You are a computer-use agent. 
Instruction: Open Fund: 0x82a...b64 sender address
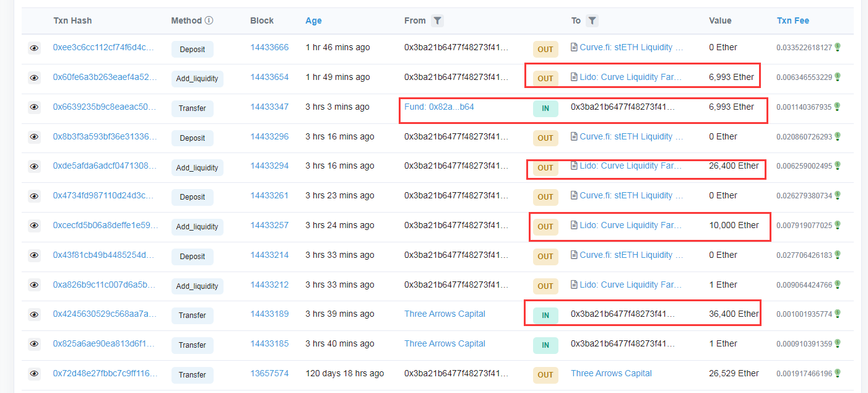pos(439,107)
